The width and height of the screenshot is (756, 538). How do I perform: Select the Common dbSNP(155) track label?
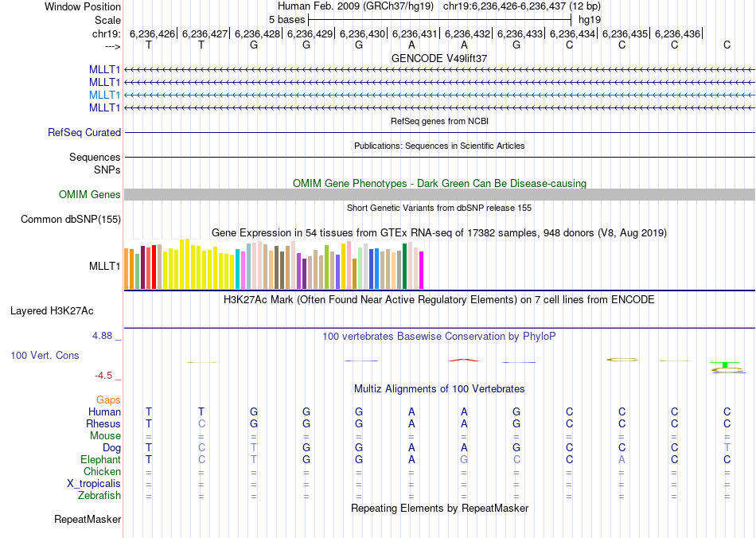coord(71,220)
